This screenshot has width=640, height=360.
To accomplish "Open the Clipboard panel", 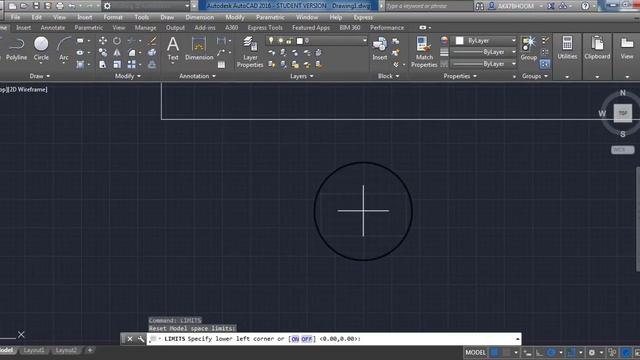I will [597, 48].
